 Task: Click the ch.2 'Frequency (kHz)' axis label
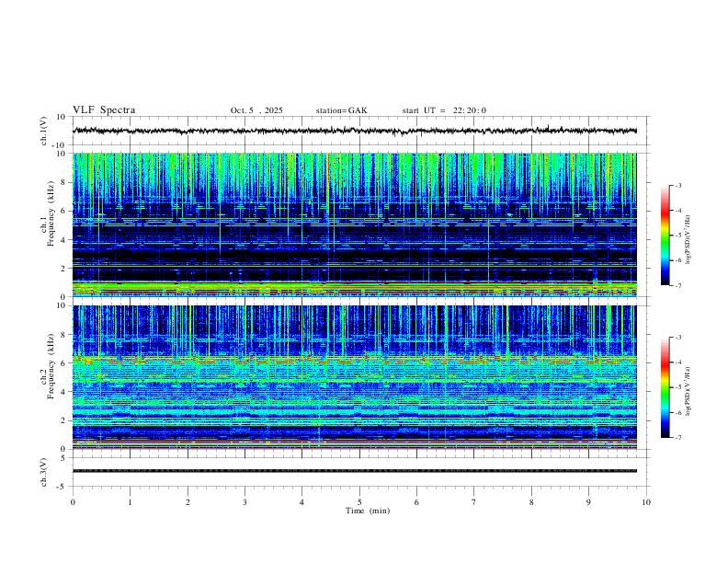tap(51, 366)
